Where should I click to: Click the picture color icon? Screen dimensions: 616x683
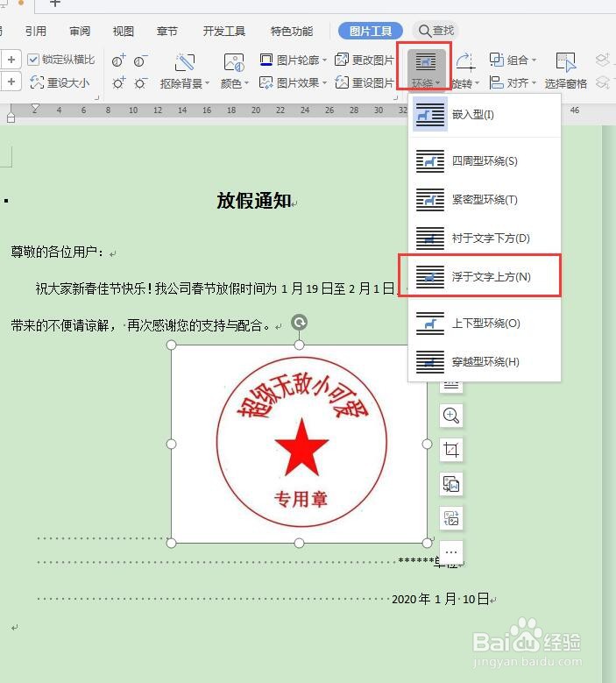tap(234, 62)
